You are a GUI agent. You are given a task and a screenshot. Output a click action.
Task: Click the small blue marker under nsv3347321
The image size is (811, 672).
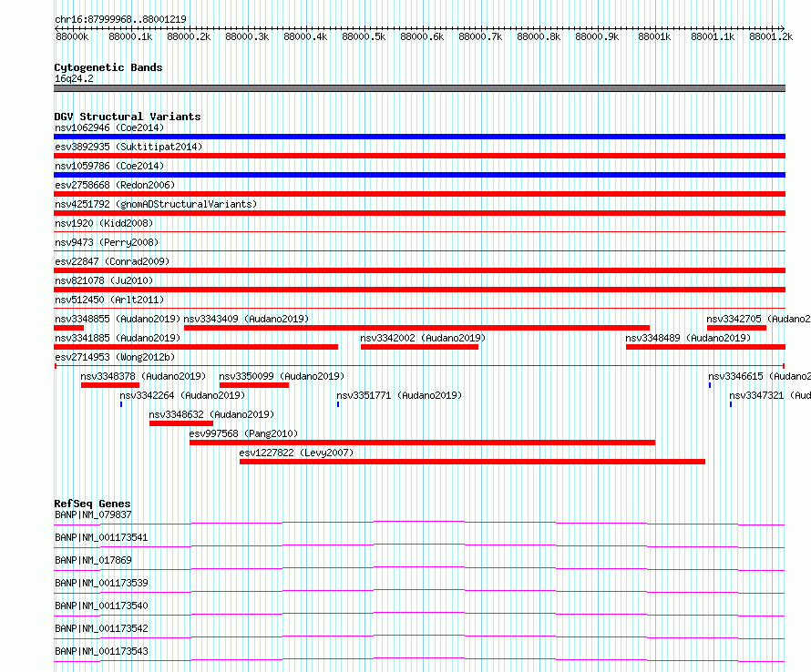[x=731, y=404]
